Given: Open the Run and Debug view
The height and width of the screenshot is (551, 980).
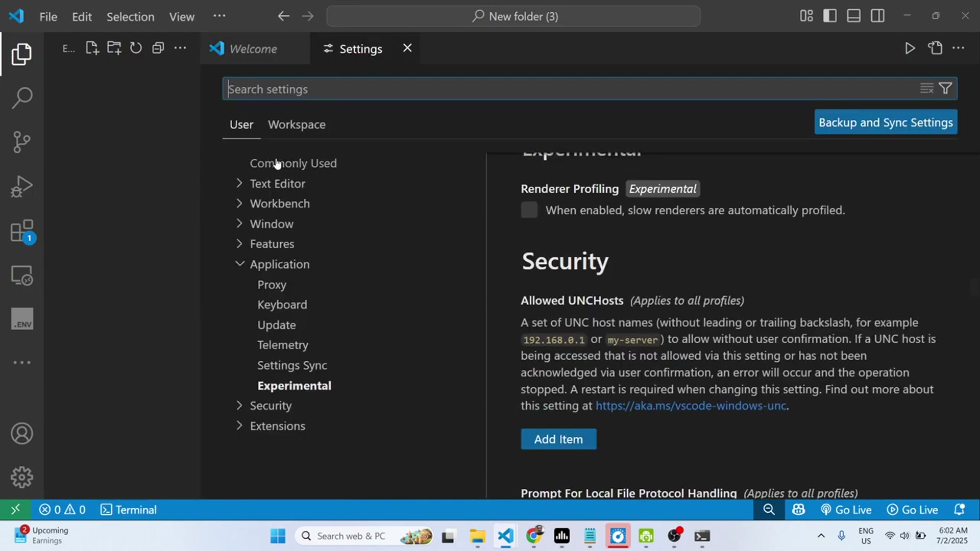Looking at the screenshot, I should 21,186.
